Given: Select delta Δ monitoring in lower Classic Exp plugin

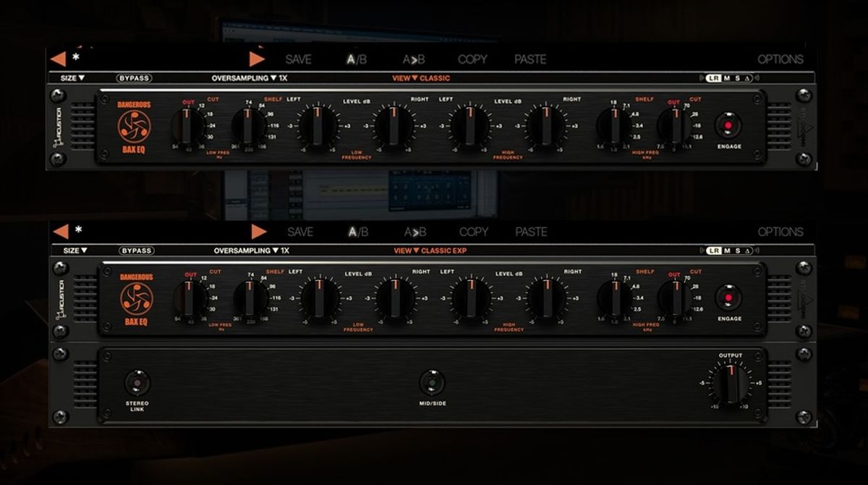Looking at the screenshot, I should tap(748, 250).
